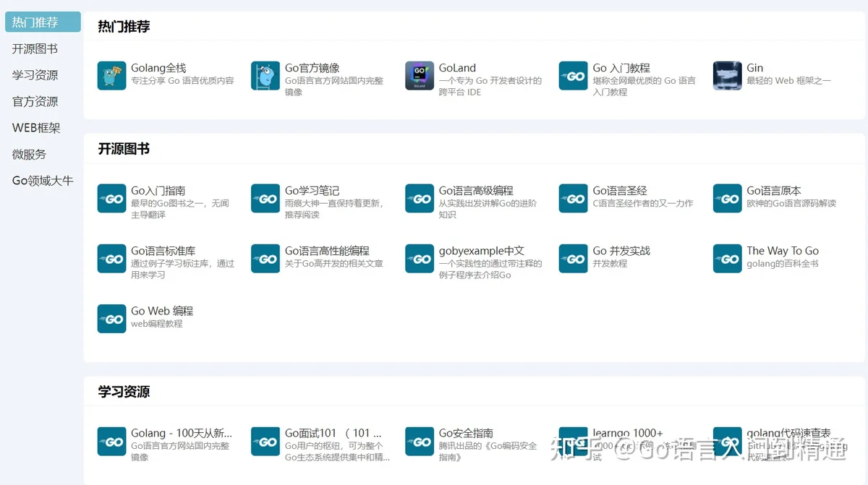This screenshot has width=868, height=485.
Task: Click the Gin framework thumbnail icon
Action: tap(728, 76)
